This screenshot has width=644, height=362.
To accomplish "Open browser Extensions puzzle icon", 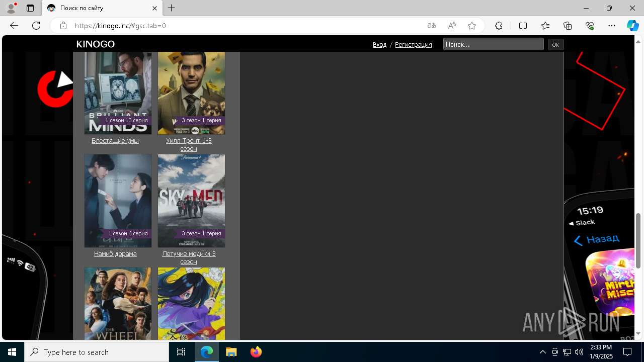I will (499, 26).
